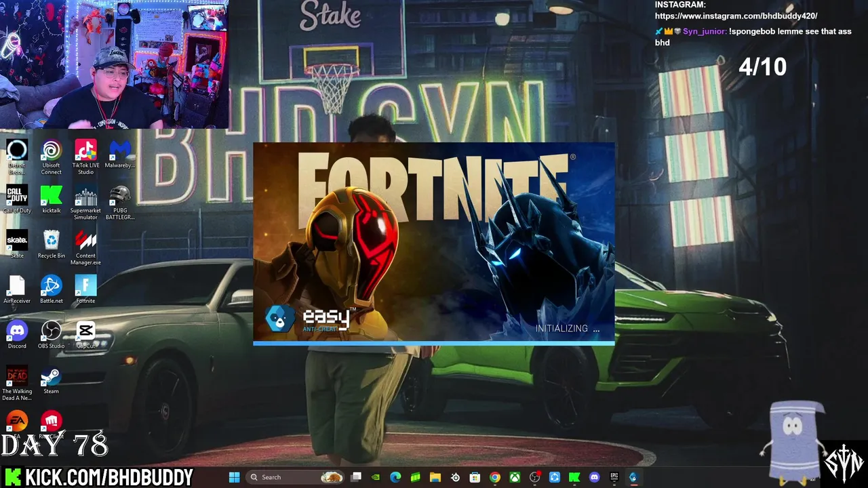Screen dimensions: 868x488
Task: Open the Xbox app on the taskbar
Action: tap(515, 477)
